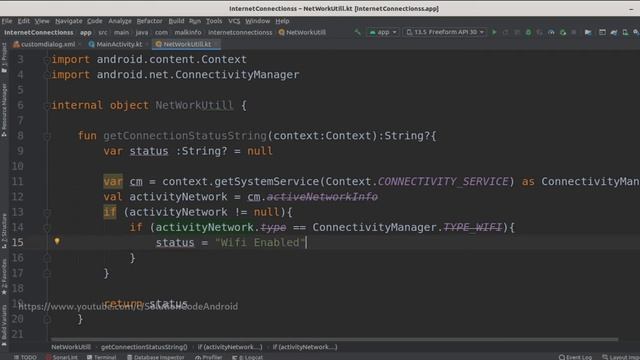The height and width of the screenshot is (360, 640).
Task: Open the View menu
Action: click(x=42, y=21)
